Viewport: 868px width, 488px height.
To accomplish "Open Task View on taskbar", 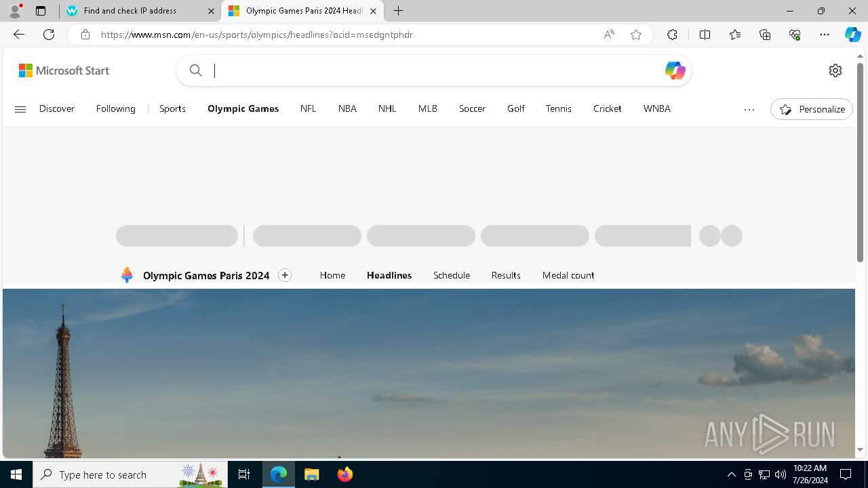I will click(x=244, y=474).
